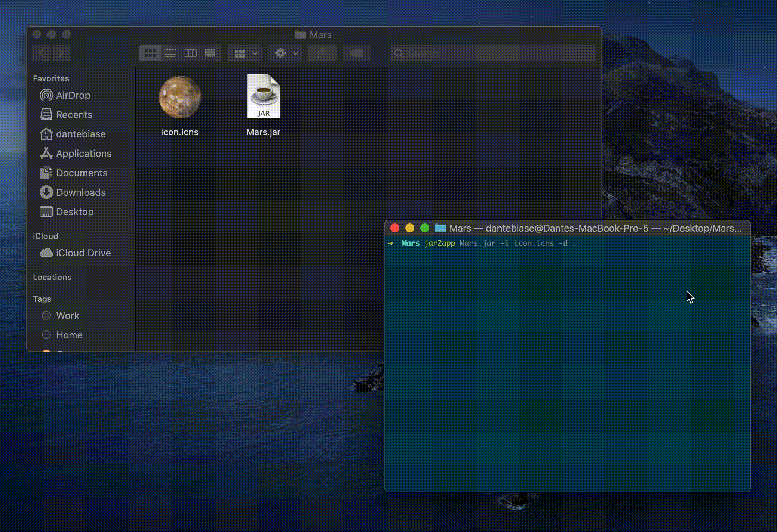Select the icon.icns Mars thumbnail

[180, 97]
